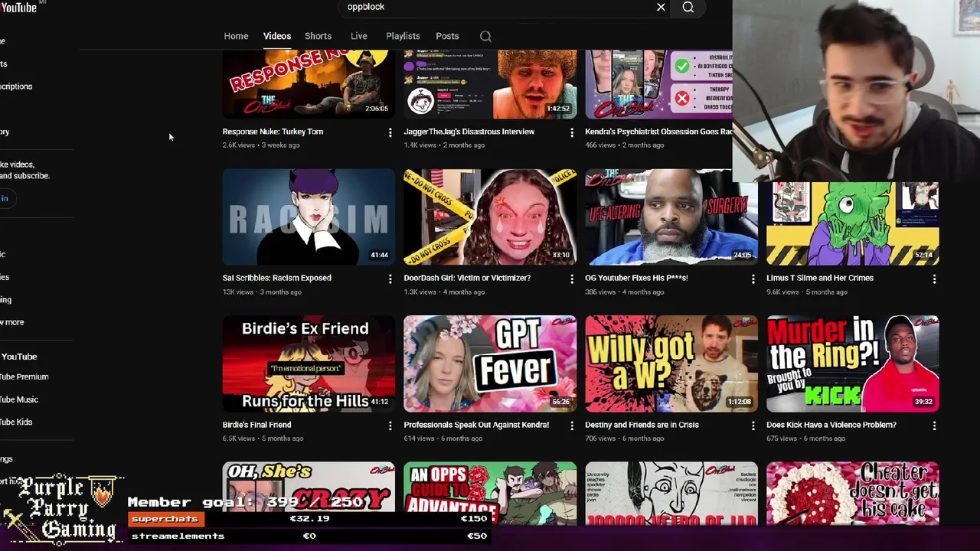This screenshot has height=551, width=980.
Task: Open the in-channel search icon
Action: [485, 36]
